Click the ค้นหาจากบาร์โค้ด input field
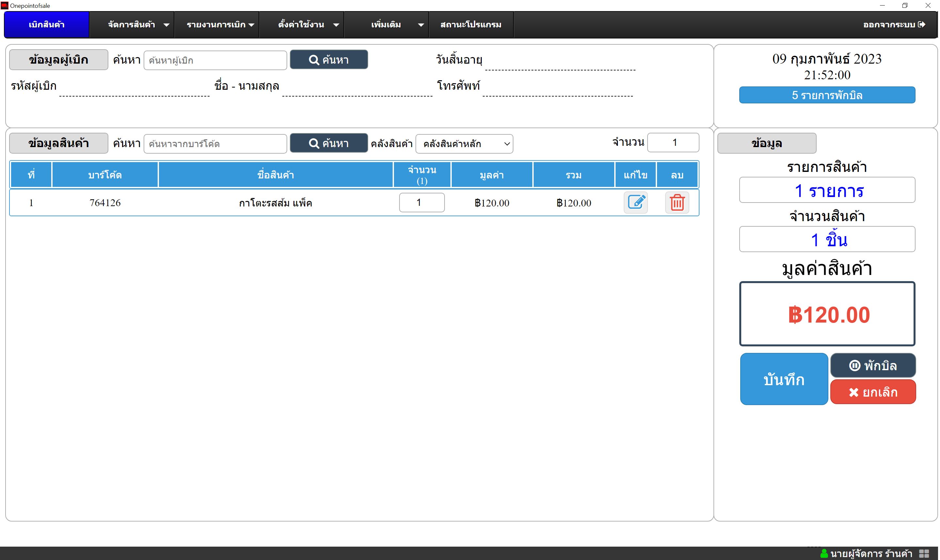The width and height of the screenshot is (940, 560). coord(215,144)
